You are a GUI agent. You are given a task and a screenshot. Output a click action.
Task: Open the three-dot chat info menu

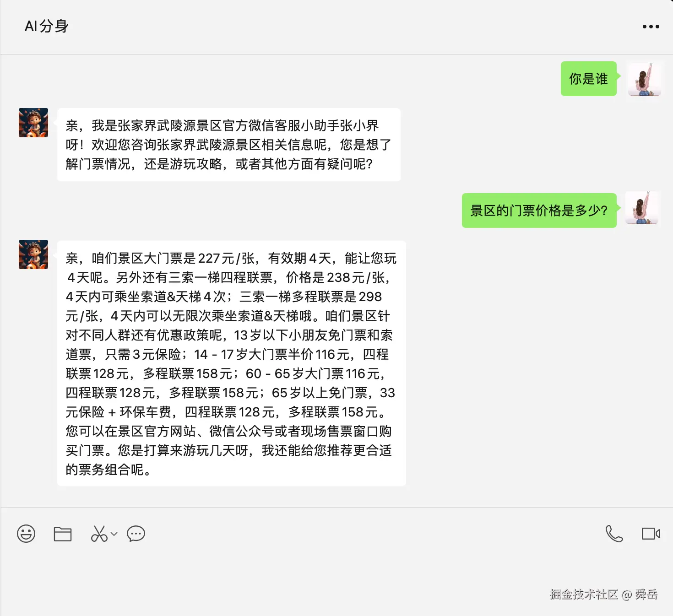651,27
